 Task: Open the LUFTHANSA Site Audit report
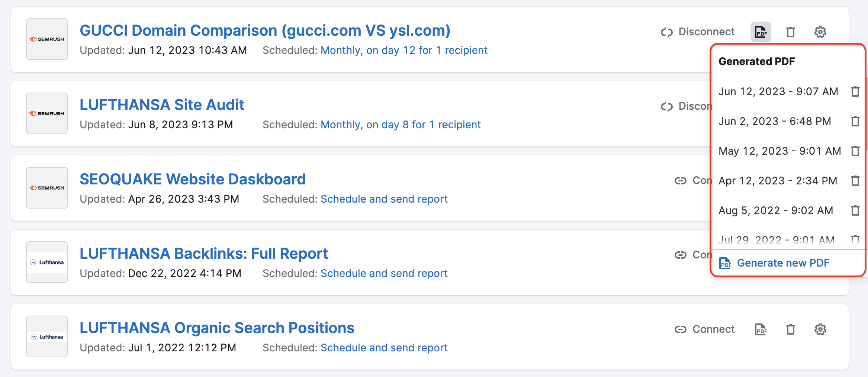coord(162,104)
